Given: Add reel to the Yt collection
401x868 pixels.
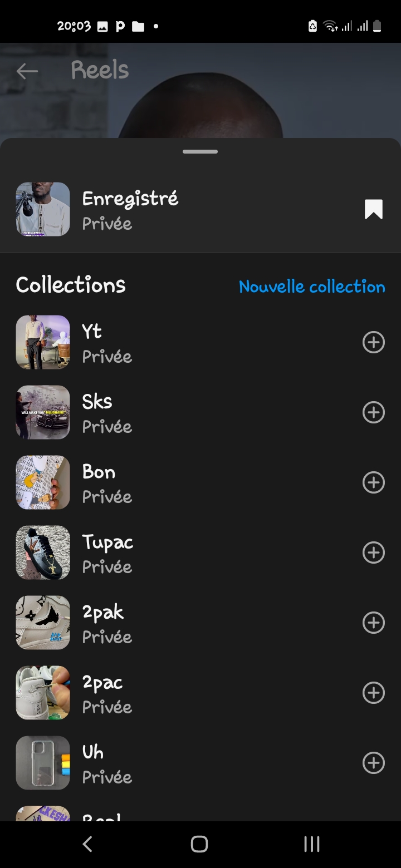Looking at the screenshot, I should pyautogui.click(x=373, y=342).
